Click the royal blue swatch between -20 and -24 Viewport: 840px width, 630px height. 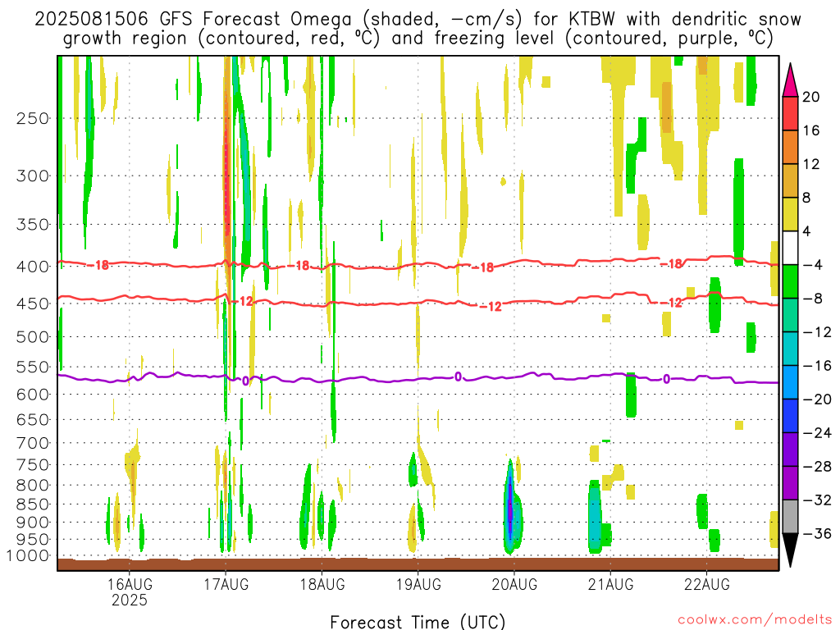(790, 416)
